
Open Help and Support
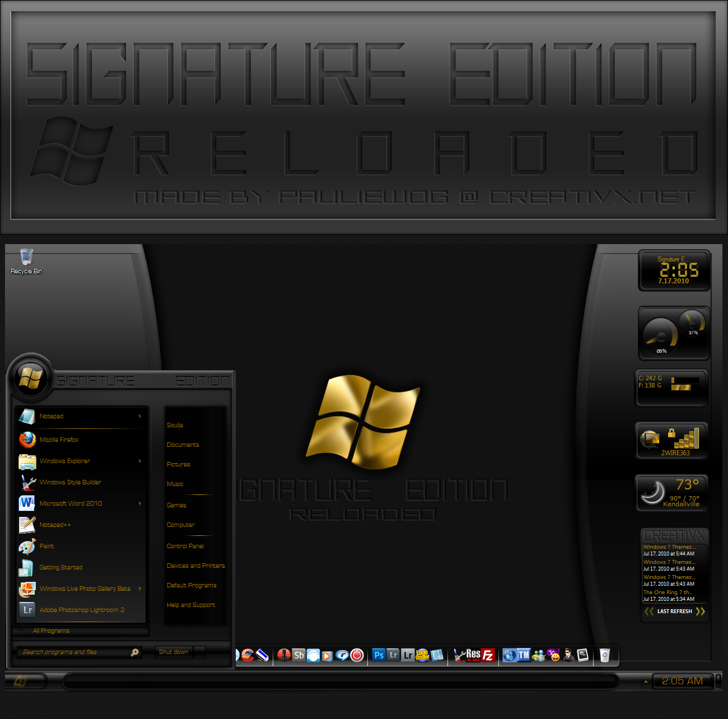tap(190, 605)
